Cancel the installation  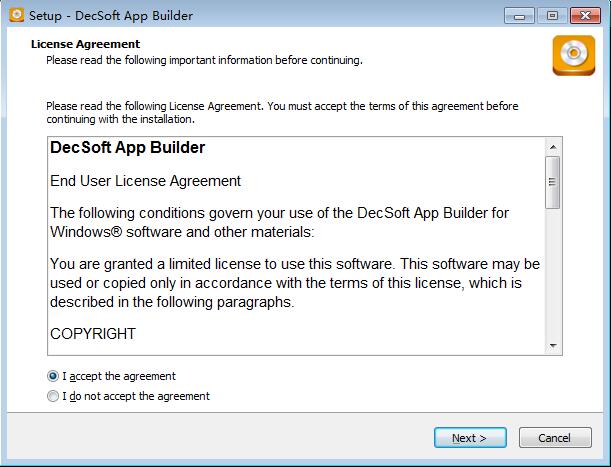point(554,438)
